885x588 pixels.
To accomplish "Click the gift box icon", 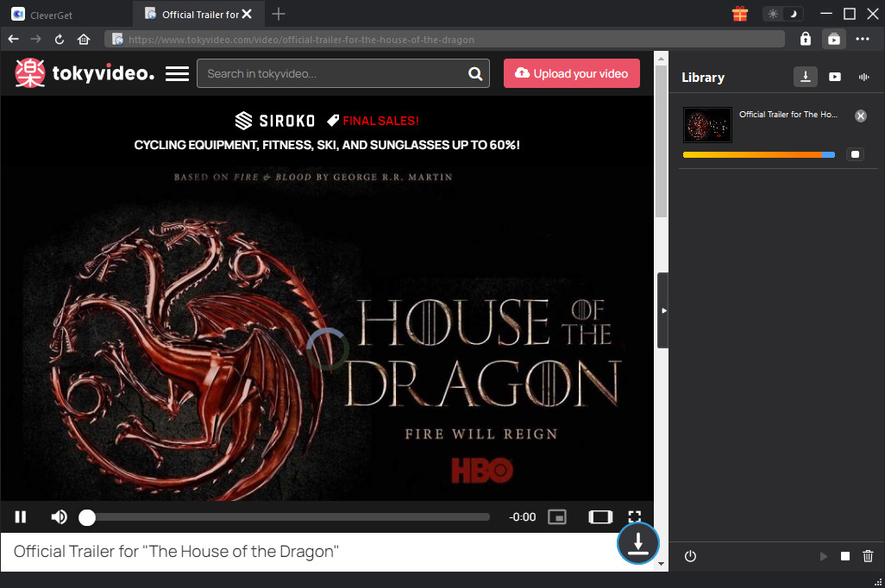I will pos(739,14).
